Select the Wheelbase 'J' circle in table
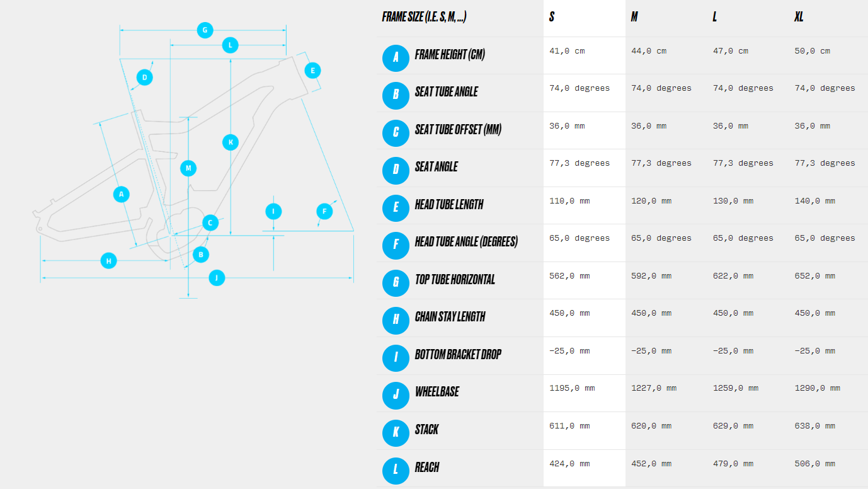 [396, 395]
